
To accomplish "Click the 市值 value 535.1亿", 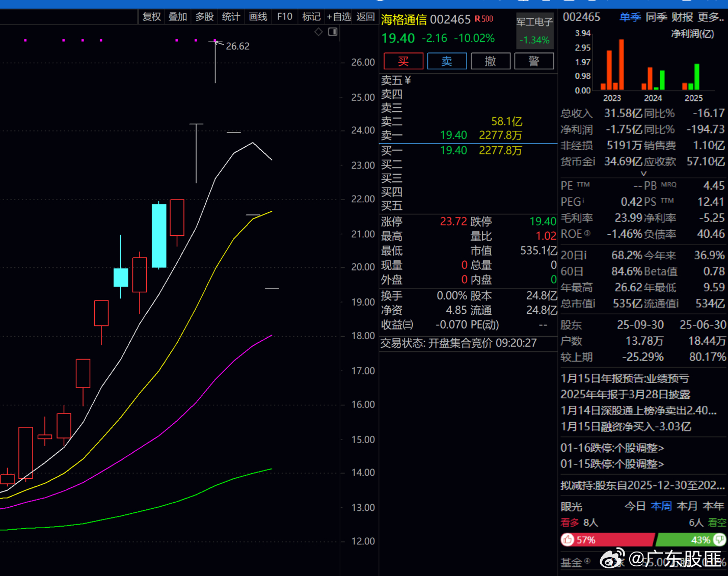I will pyautogui.click(x=538, y=251).
